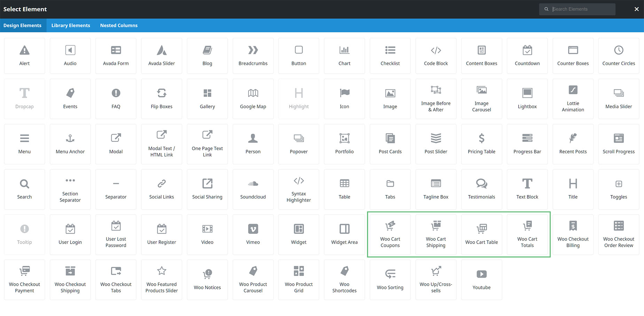The width and height of the screenshot is (644, 316).
Task: Click the Search Elements input field
Action: (x=577, y=9)
